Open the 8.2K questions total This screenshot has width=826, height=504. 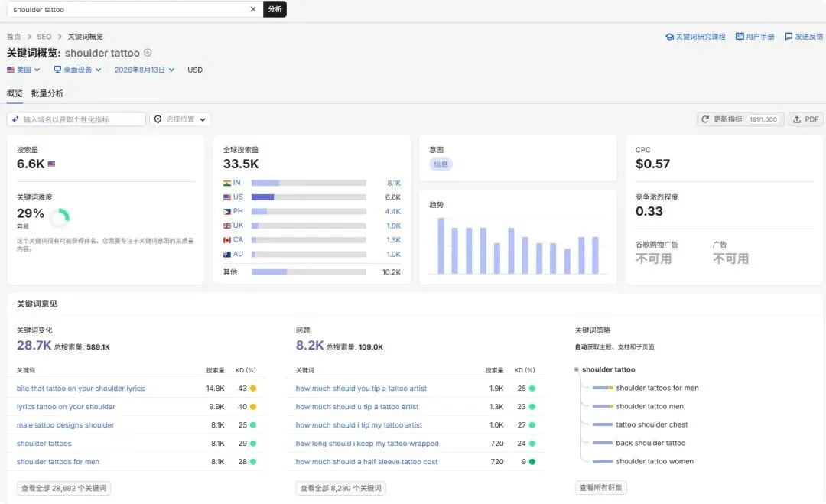(309, 345)
